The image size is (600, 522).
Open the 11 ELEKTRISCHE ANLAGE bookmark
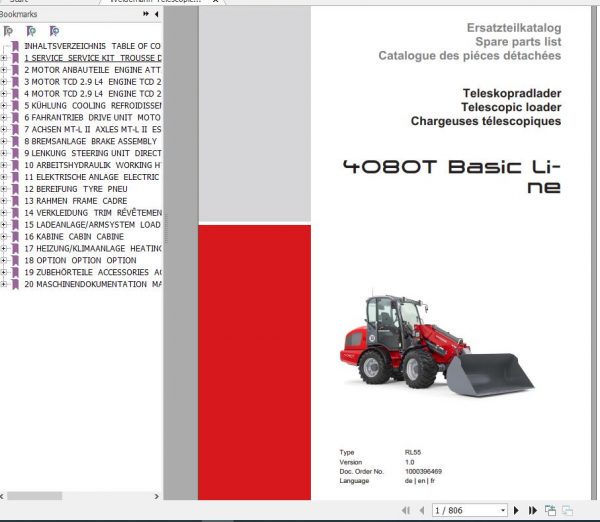91,177
